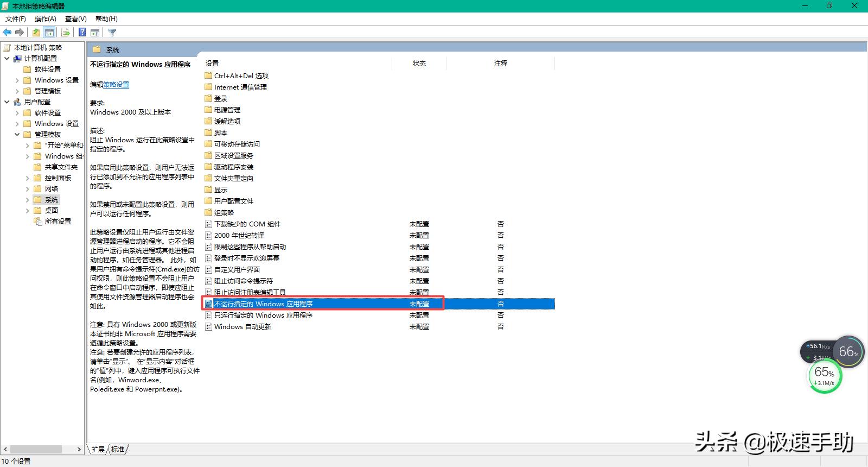Select 不运行指定的 Windows 应用程序 policy
This screenshot has width=868, height=467.
[379, 304]
